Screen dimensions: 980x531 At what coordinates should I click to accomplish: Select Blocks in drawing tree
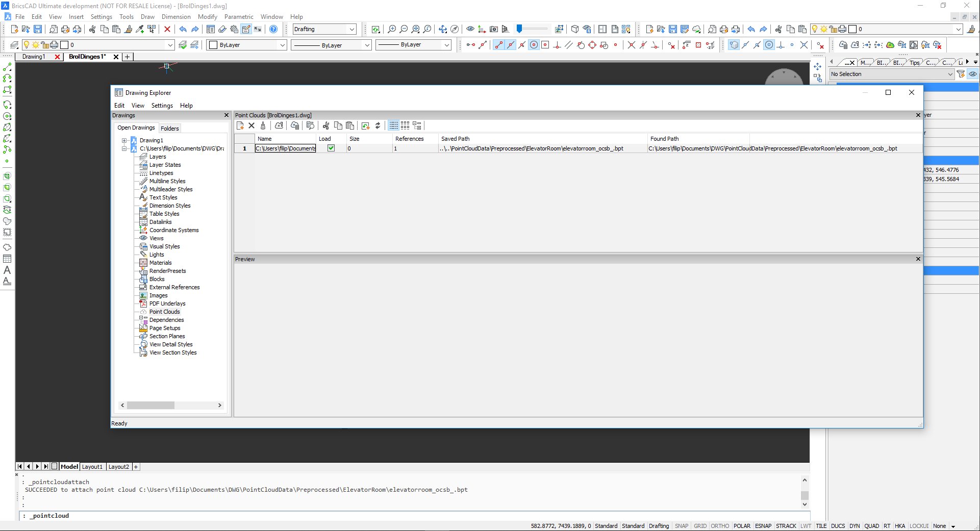click(157, 279)
